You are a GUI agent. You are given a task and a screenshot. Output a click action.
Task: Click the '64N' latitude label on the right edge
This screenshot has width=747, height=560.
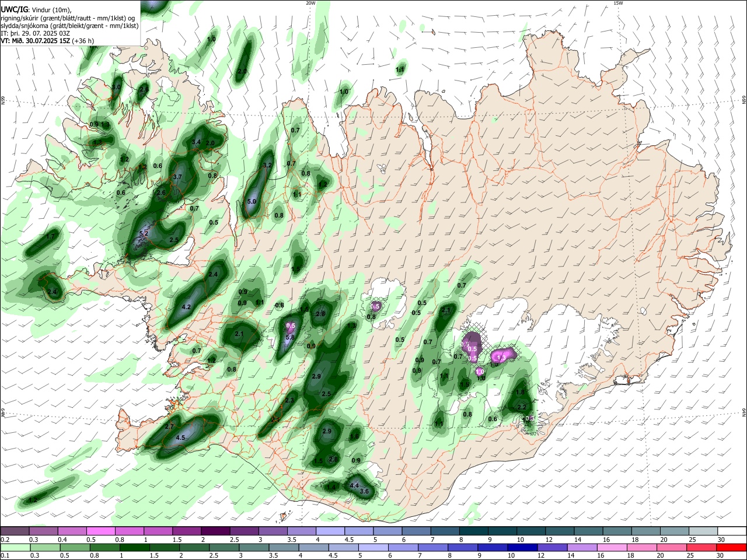pos(744,412)
